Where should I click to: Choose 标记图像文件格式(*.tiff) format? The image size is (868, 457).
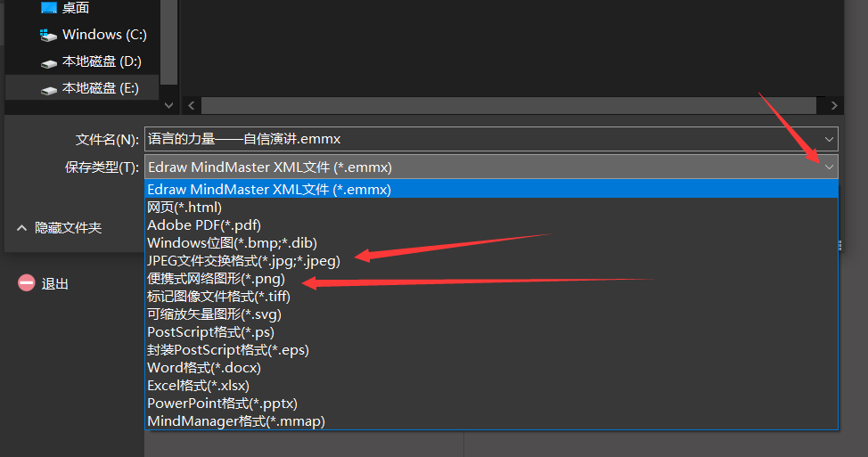(x=492, y=297)
